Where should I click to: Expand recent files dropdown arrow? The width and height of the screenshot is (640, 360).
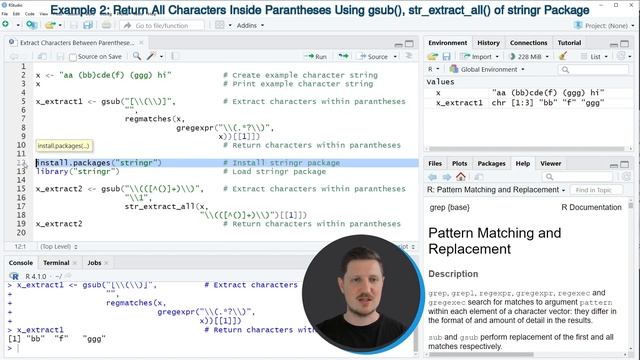click(x=60, y=25)
